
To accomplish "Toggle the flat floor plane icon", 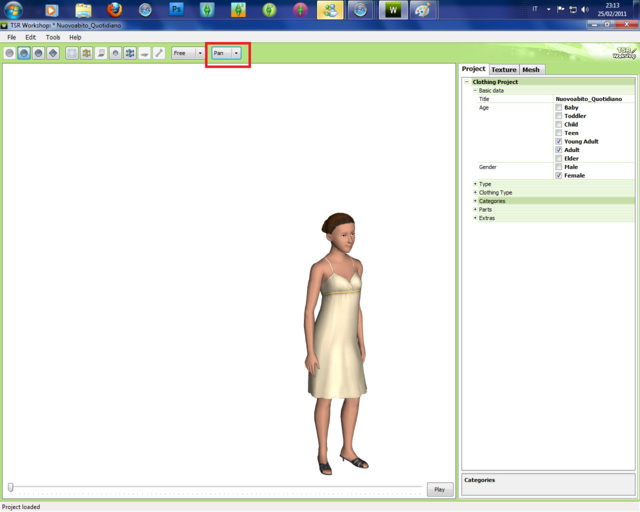I will pyautogui.click(x=144, y=53).
